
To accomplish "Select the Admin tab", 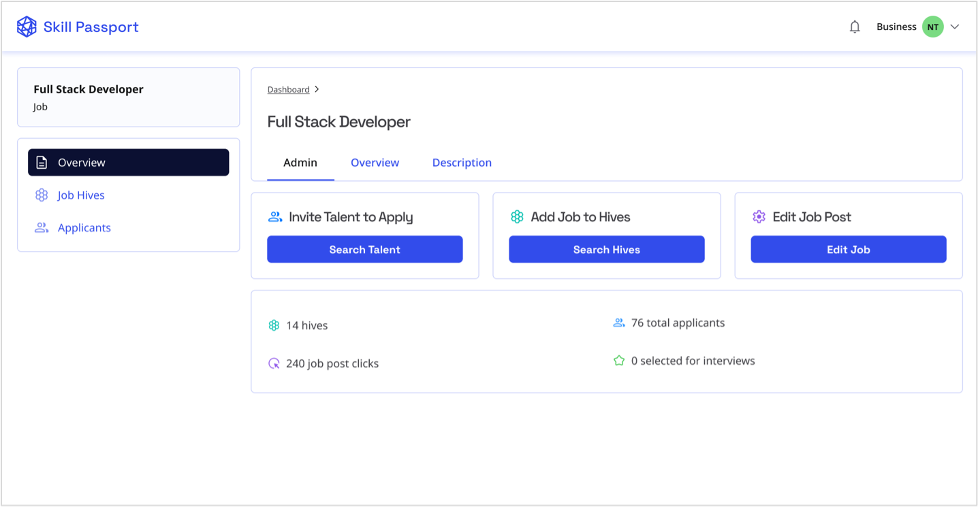I will click(x=300, y=163).
